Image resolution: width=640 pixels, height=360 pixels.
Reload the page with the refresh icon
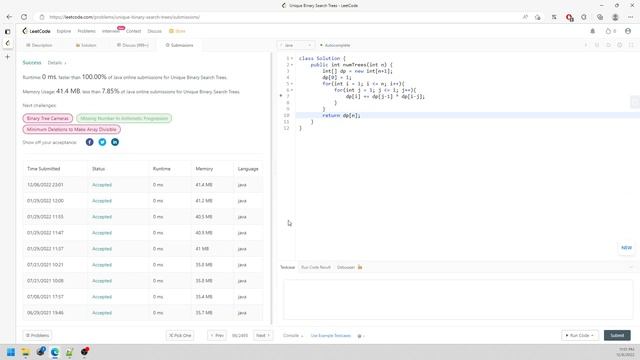tap(24, 17)
